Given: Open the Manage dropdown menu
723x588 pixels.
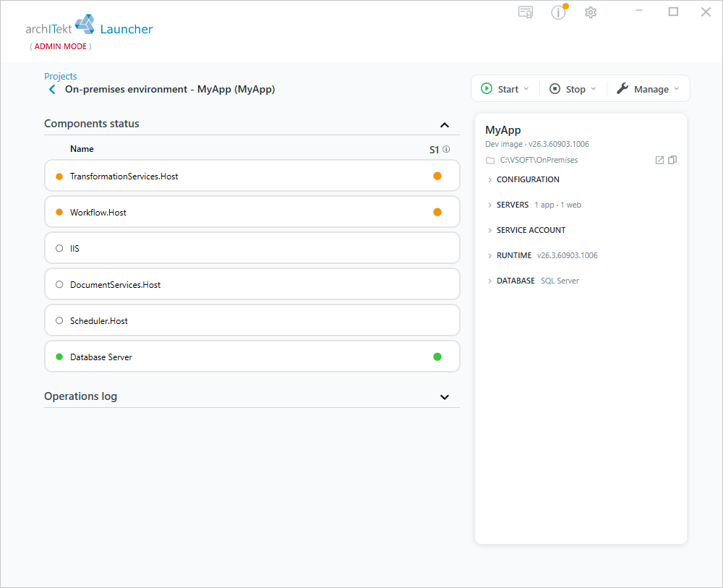Looking at the screenshot, I should click(648, 88).
